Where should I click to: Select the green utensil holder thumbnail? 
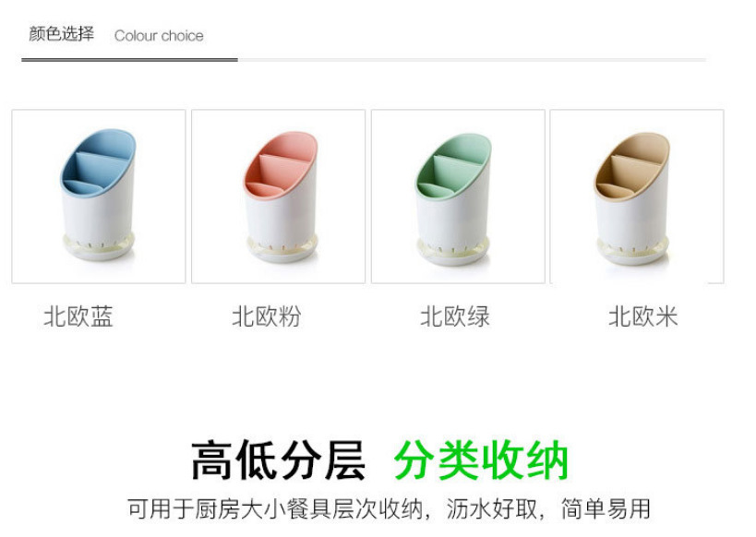tap(458, 197)
